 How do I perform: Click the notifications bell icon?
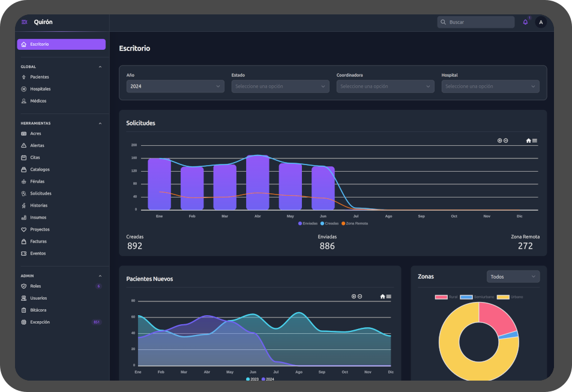point(525,22)
